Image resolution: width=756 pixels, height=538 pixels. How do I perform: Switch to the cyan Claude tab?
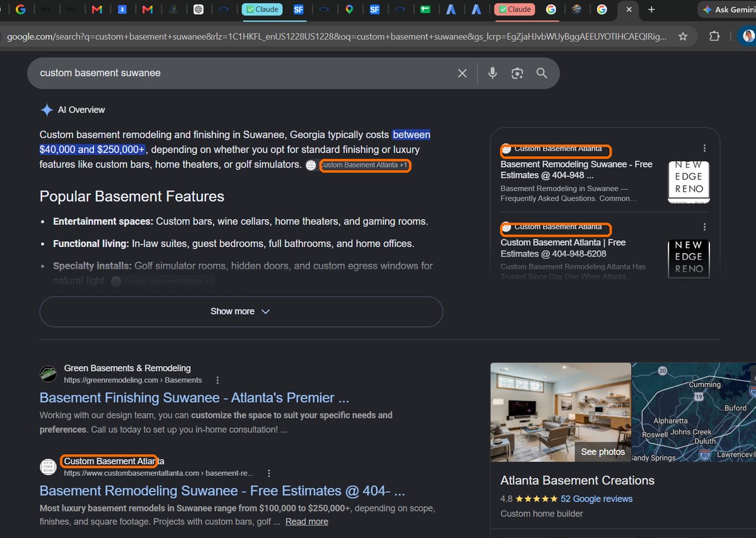click(x=262, y=9)
